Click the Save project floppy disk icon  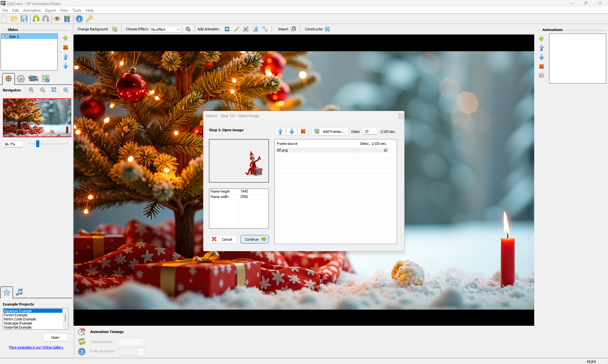coord(24,19)
